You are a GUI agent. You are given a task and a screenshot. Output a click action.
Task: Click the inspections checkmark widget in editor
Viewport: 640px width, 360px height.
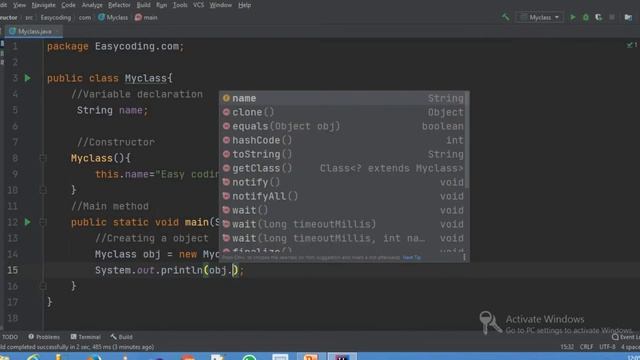(x=632, y=45)
